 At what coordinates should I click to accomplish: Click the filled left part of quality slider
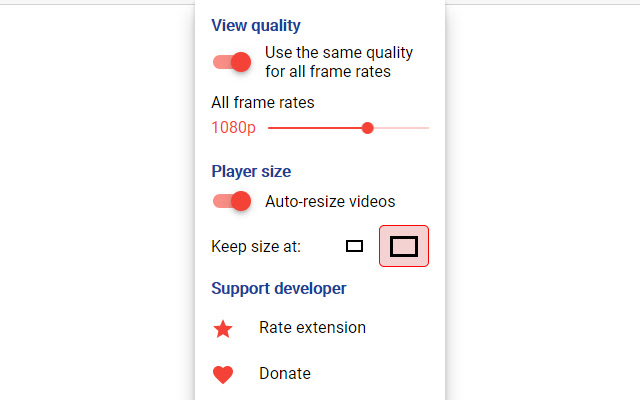click(310, 128)
